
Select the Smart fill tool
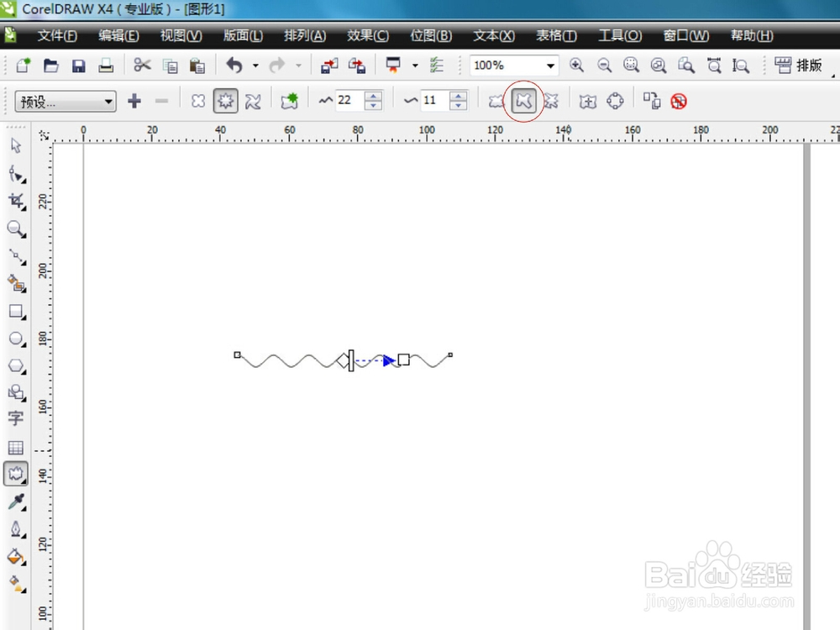(16, 284)
